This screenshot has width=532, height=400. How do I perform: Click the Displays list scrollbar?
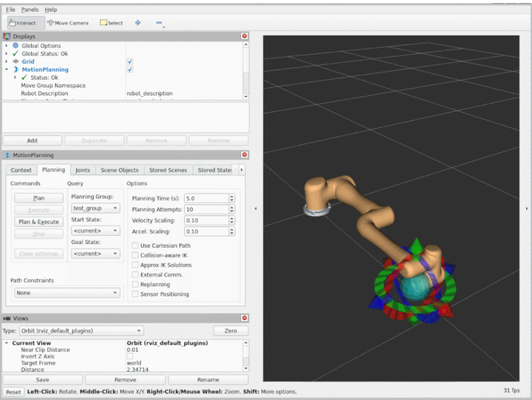pos(246,71)
